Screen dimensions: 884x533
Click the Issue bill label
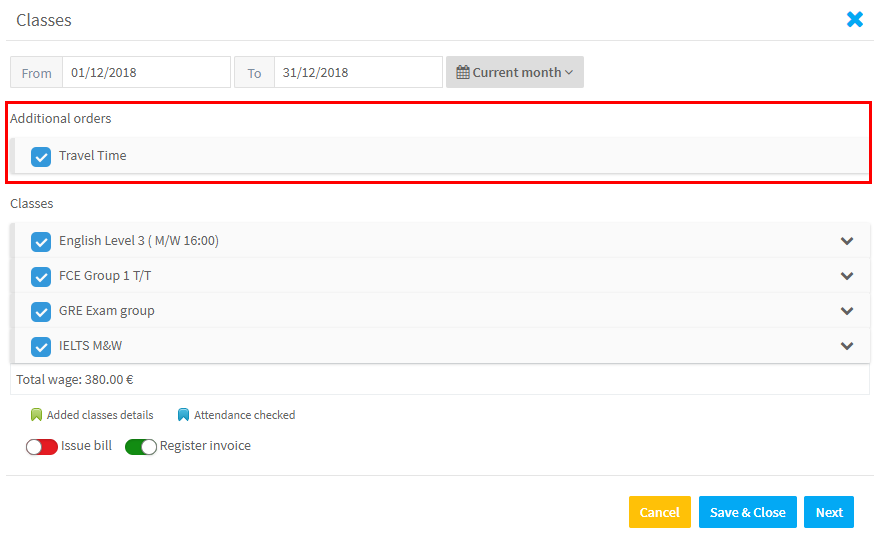point(86,446)
